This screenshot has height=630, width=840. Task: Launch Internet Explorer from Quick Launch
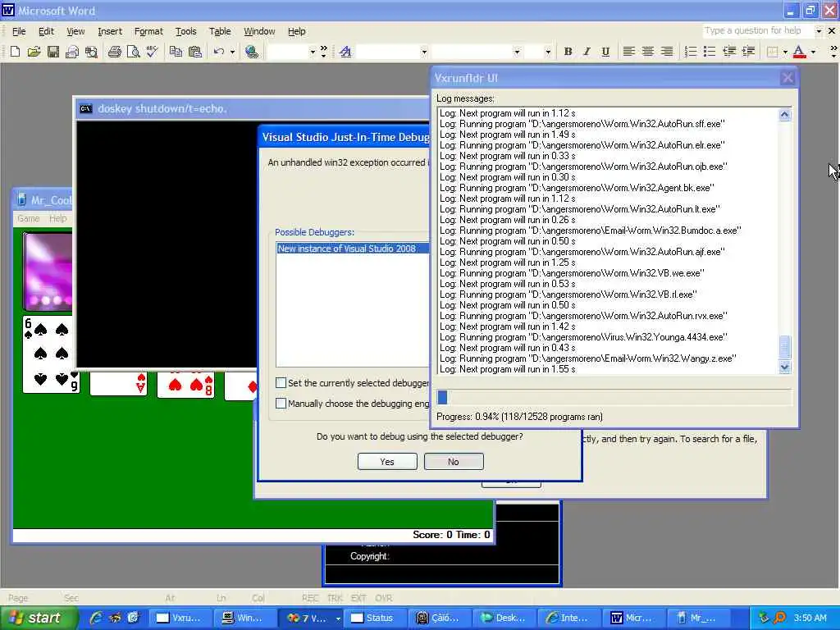tap(96, 618)
